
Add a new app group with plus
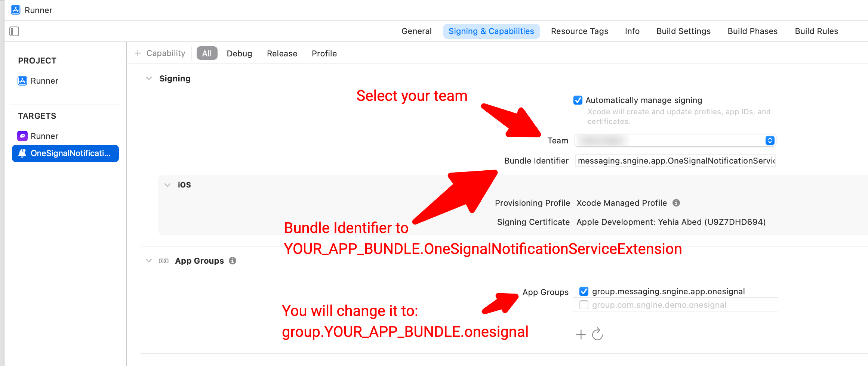(581, 334)
